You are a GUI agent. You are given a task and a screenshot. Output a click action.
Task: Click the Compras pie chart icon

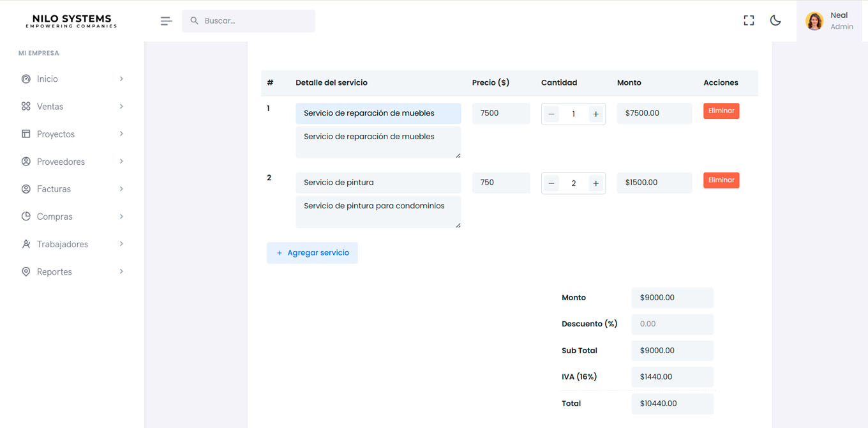pyautogui.click(x=26, y=217)
